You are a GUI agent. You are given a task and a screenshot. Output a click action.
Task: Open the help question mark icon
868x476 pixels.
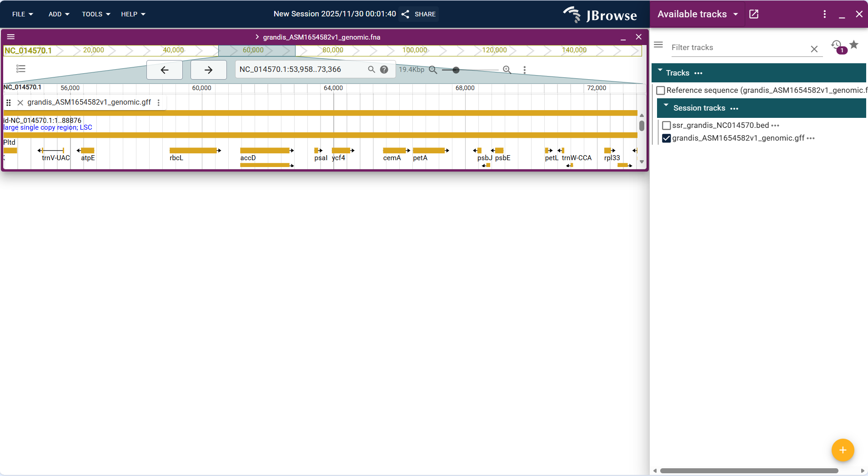[x=383, y=69]
